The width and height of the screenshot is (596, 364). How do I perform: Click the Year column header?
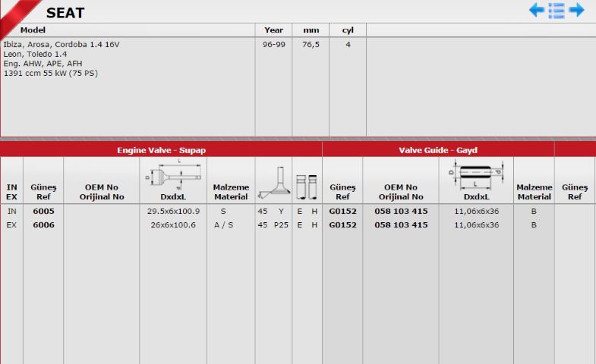point(273,30)
